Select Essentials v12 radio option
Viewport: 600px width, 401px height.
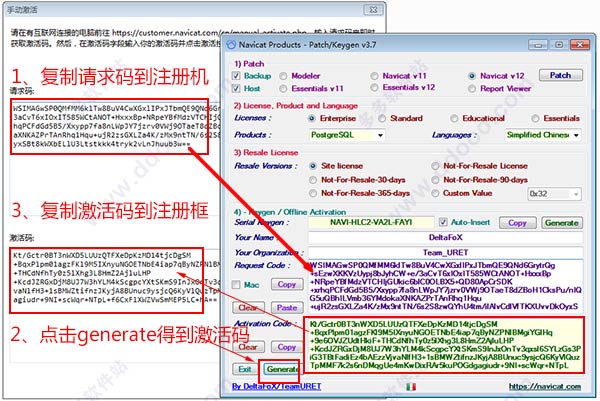[x=375, y=88]
